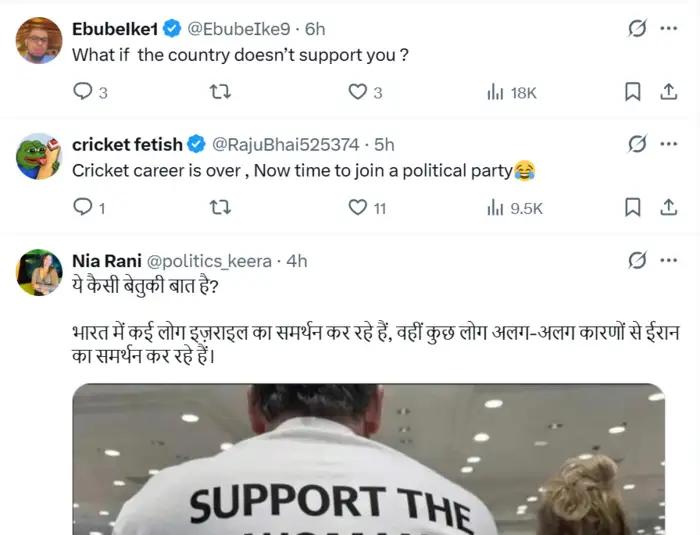Reply to cricket fetish's tweet
Viewport: 700px width, 535px height.
click(x=84, y=207)
